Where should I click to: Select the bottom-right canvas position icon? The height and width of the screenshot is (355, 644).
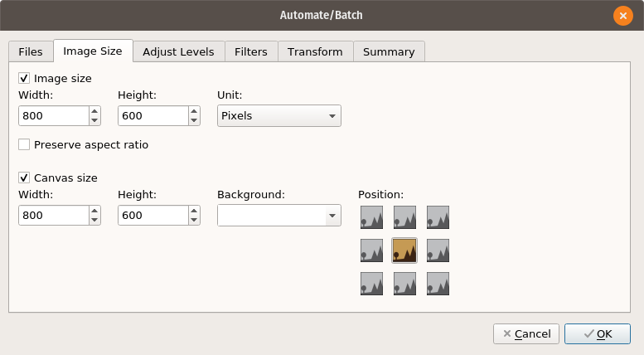[438, 284]
